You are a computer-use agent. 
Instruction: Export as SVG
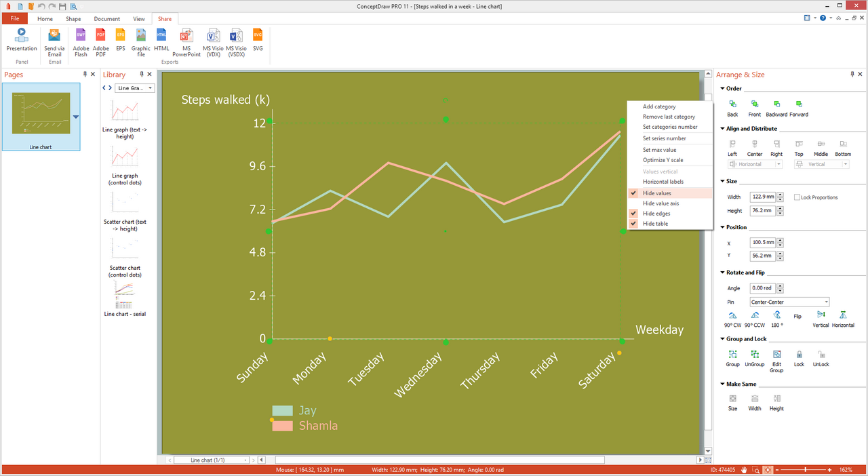click(258, 39)
